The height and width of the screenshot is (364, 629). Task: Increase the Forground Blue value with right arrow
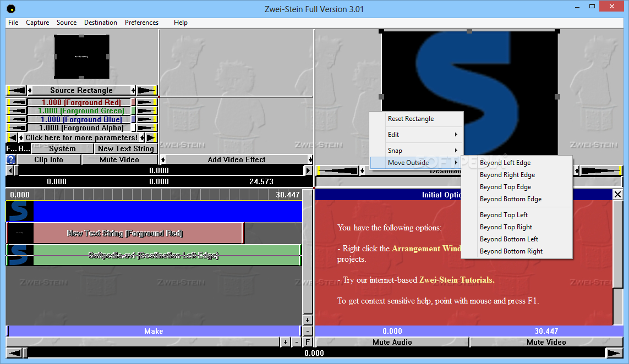tap(147, 119)
